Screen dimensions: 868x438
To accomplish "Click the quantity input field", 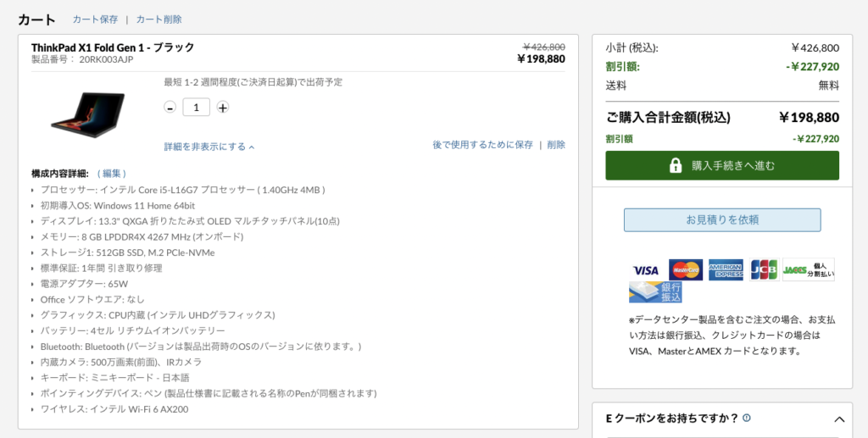I will 197,108.
